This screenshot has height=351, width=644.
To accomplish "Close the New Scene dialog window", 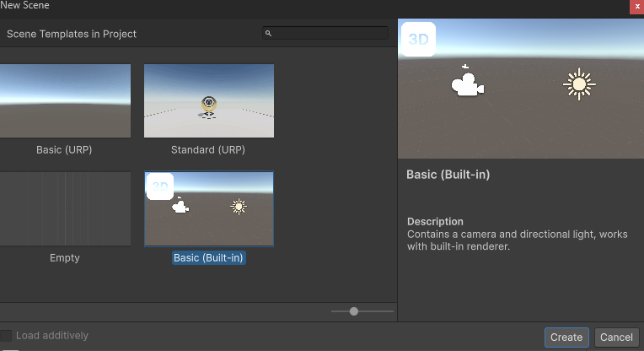I will (636, 6).
